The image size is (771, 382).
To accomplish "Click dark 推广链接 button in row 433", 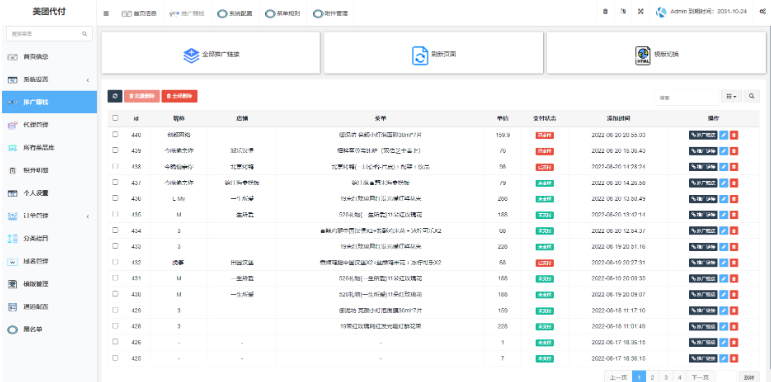I will 703,247.
